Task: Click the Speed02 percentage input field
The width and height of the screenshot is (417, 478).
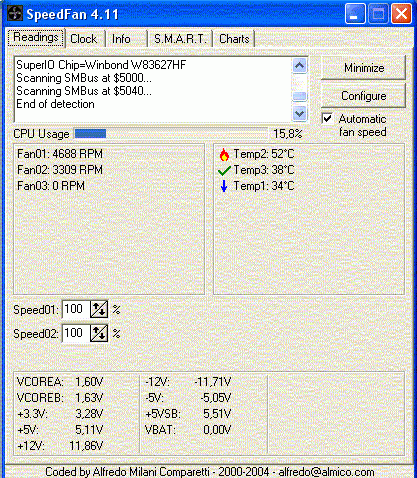Action: point(76,333)
